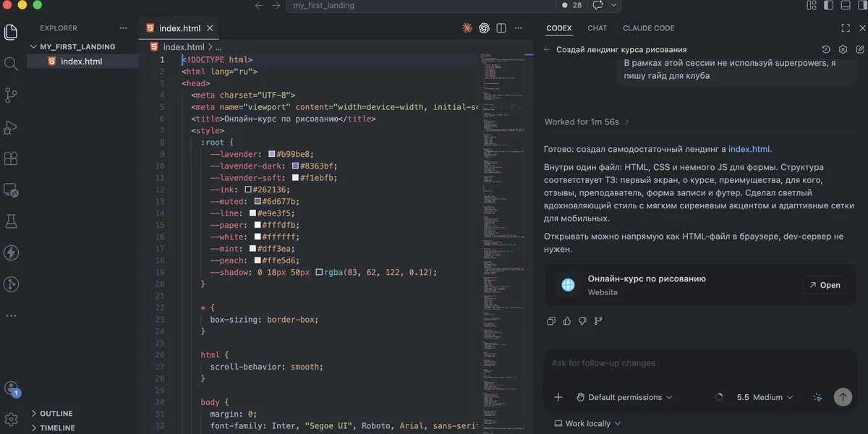Send the follow-up message arrow button
The height and width of the screenshot is (434, 868).
point(842,397)
